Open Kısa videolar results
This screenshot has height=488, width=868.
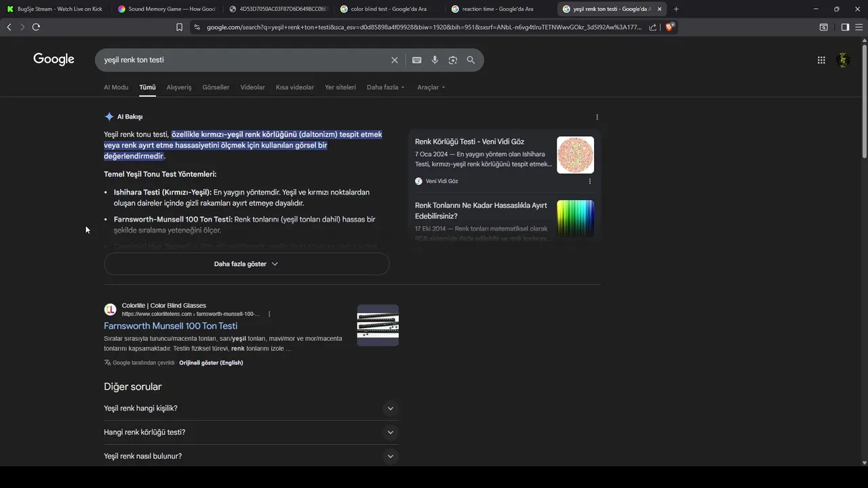pos(295,87)
